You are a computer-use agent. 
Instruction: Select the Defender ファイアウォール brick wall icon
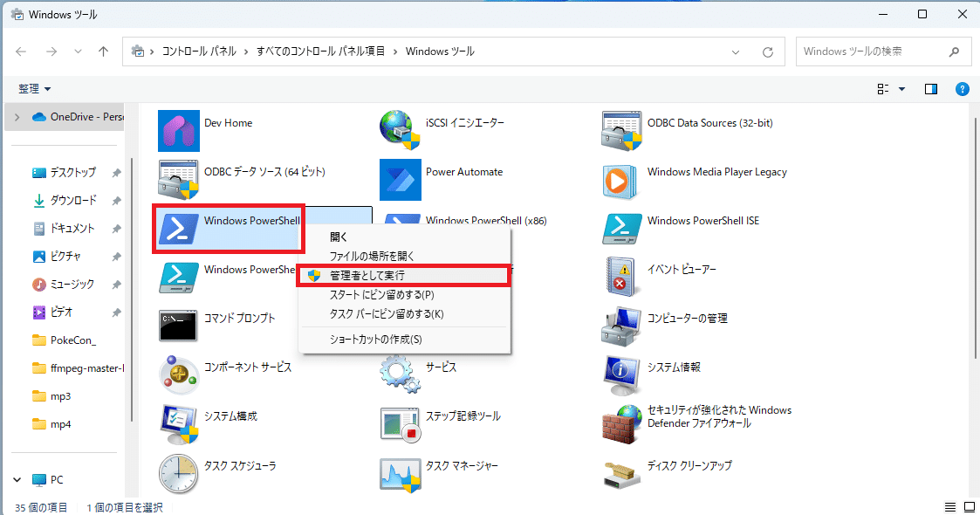(x=622, y=423)
